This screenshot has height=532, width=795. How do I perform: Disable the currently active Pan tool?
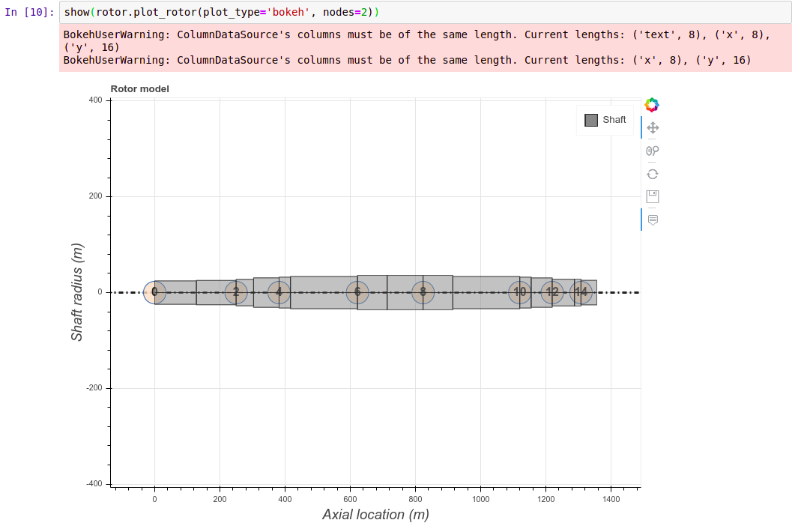click(x=652, y=127)
